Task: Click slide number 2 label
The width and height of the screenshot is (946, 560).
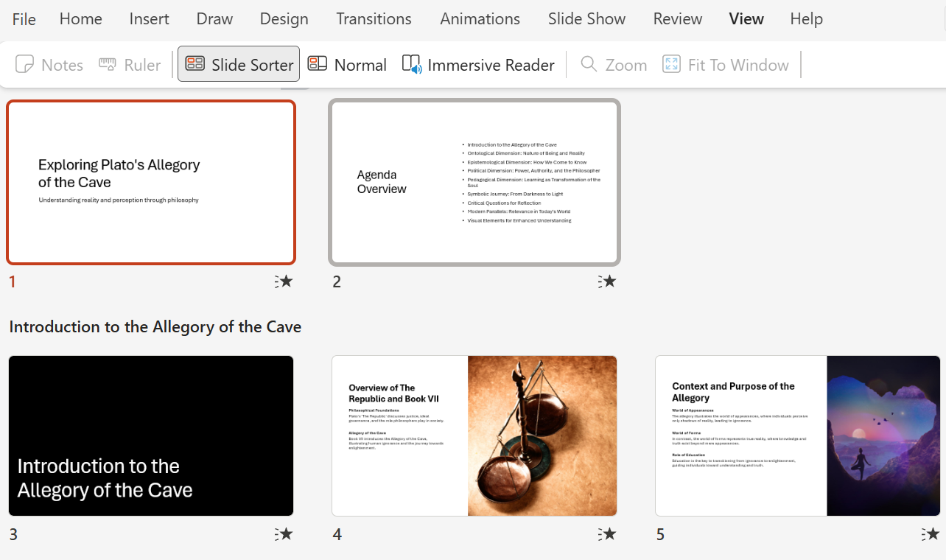Action: tap(337, 281)
